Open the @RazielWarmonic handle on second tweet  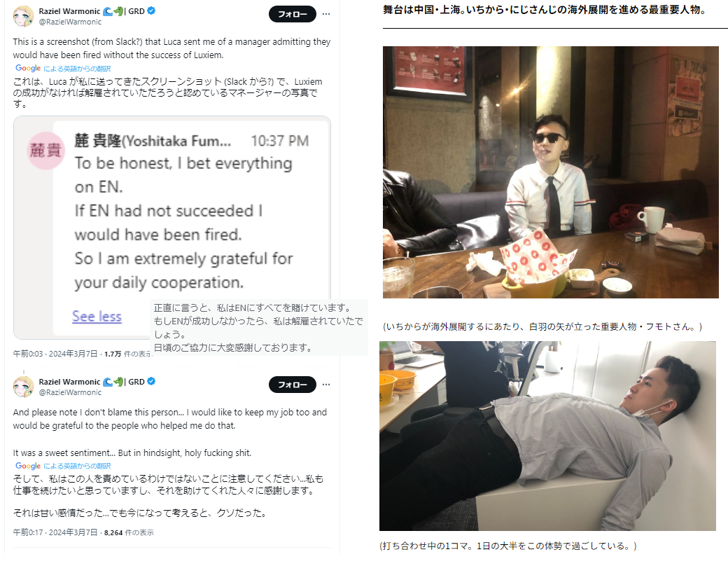(x=70, y=392)
